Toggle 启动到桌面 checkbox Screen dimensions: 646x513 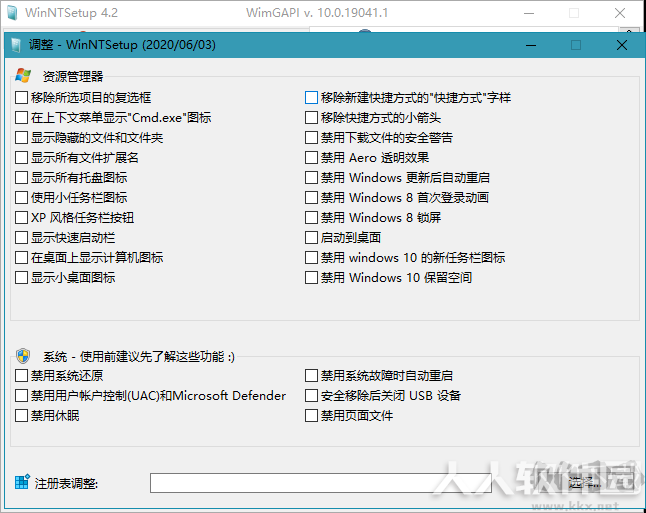pos(311,238)
